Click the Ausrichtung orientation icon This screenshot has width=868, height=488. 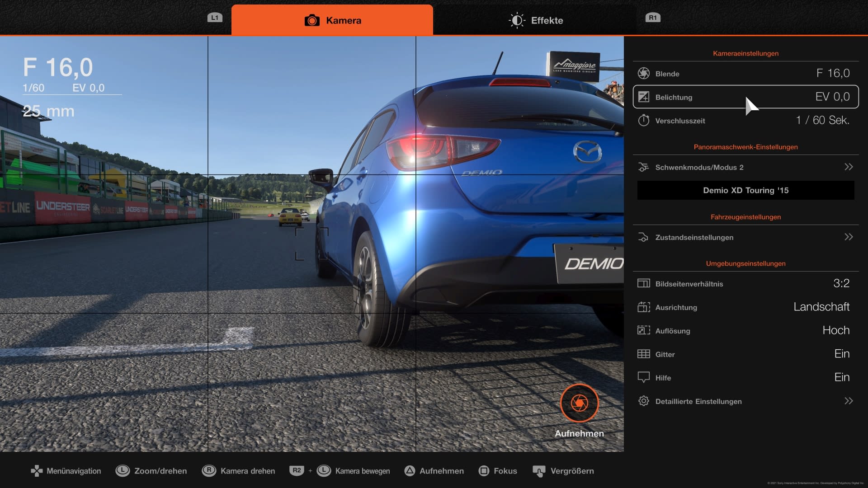643,307
